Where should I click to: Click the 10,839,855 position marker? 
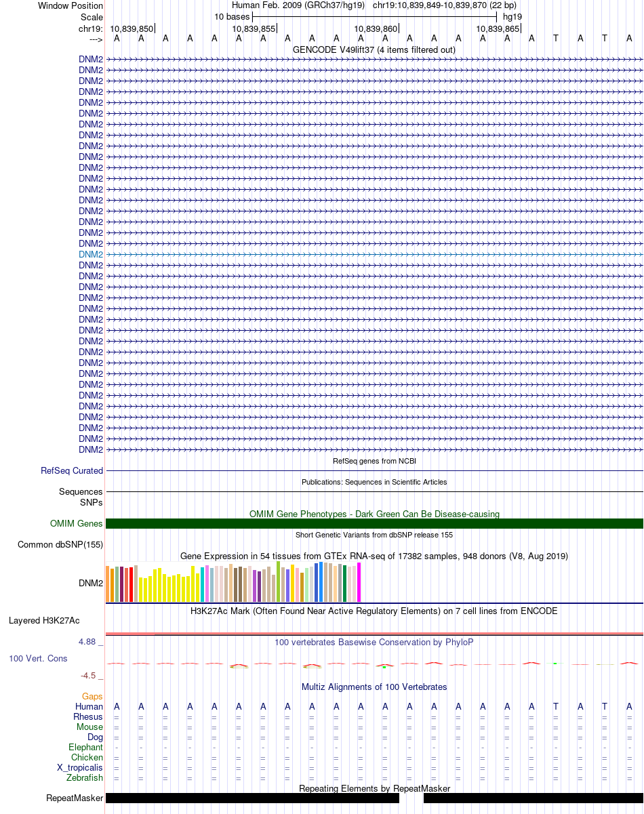[254, 28]
